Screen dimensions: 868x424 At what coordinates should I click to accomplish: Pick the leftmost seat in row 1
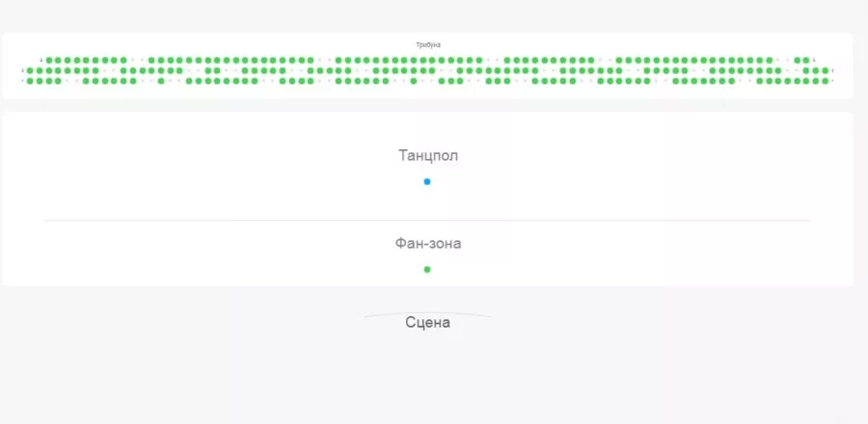pos(30,81)
